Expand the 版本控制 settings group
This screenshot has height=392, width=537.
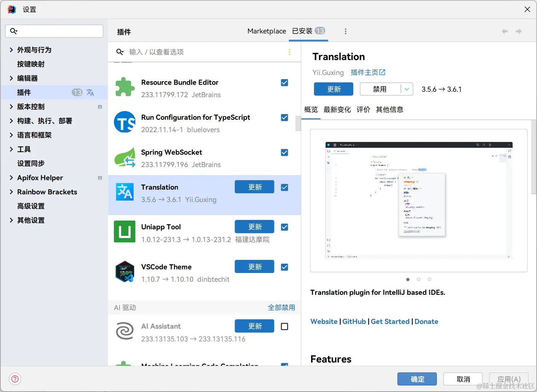[x=11, y=107]
